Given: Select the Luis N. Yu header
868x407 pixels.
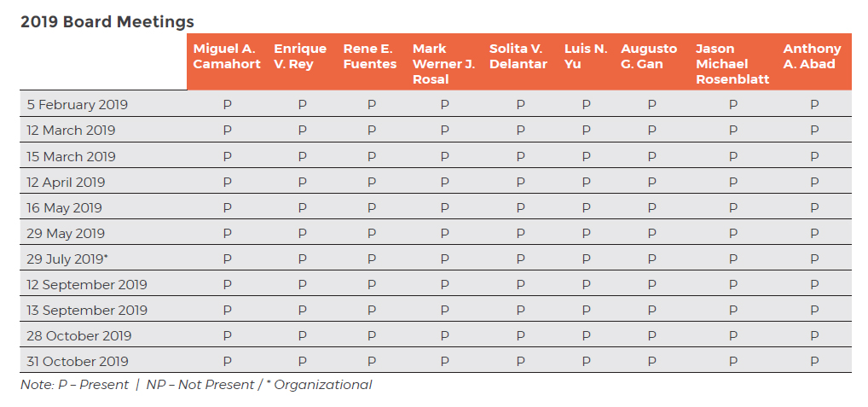Looking at the screenshot, I should pyautogui.click(x=586, y=56).
